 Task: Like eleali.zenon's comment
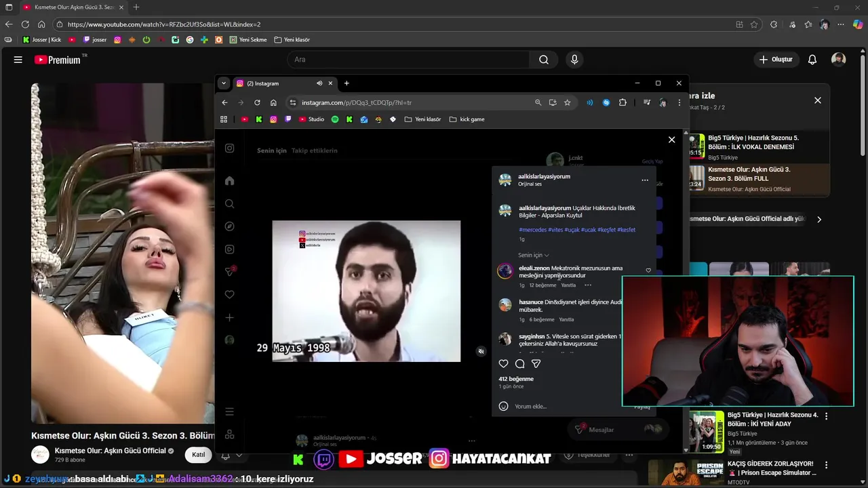point(648,270)
